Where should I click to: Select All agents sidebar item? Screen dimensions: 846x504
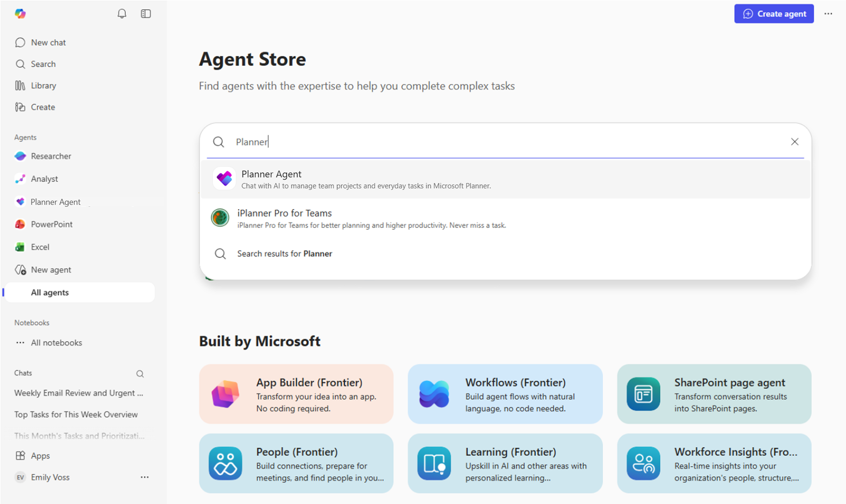click(80, 292)
